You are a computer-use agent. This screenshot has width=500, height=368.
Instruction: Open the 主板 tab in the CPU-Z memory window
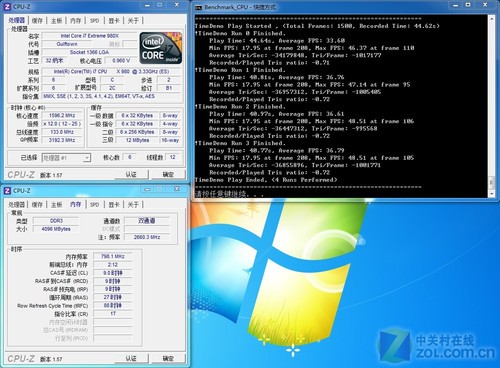pos(57,205)
